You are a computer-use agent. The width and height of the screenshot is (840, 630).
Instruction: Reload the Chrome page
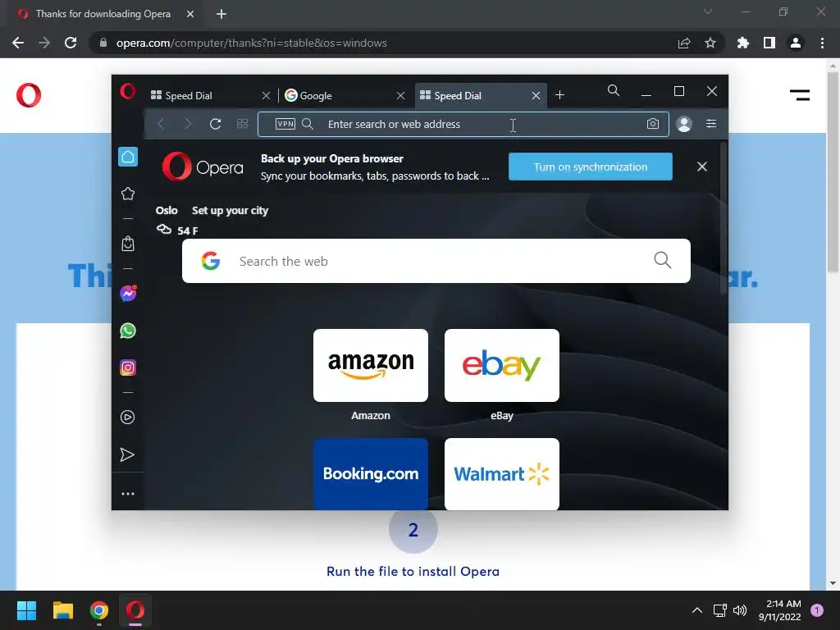click(x=71, y=43)
